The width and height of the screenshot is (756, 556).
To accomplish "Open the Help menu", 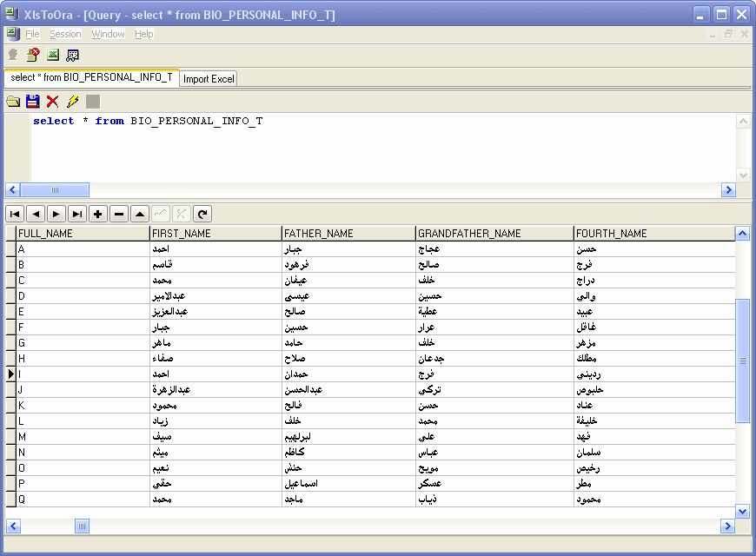I will click(x=143, y=34).
